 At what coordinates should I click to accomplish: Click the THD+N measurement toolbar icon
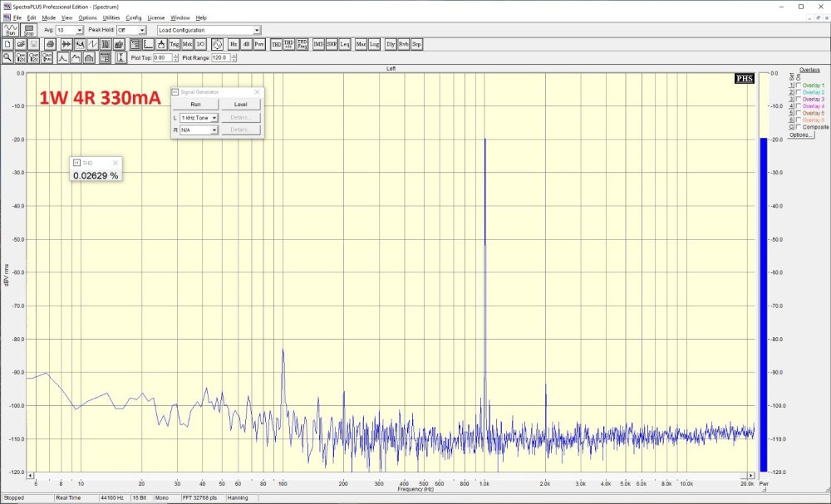[x=288, y=43]
